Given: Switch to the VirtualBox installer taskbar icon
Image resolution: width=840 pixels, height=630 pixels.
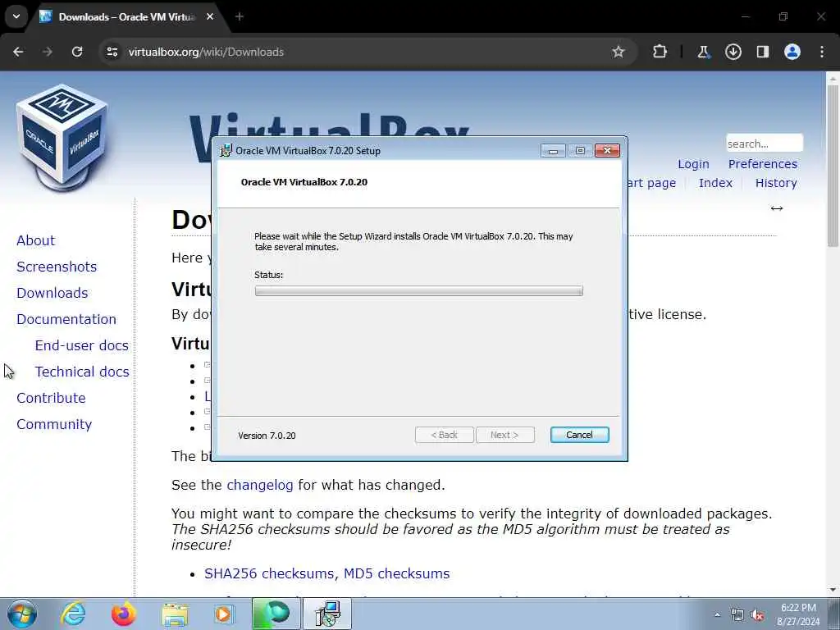Looking at the screenshot, I should coord(327,614).
